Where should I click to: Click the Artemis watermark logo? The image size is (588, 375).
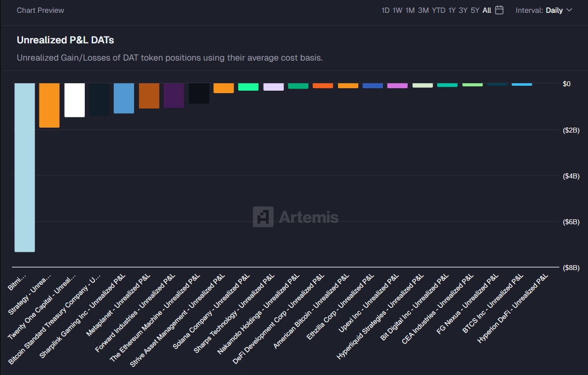(x=296, y=217)
